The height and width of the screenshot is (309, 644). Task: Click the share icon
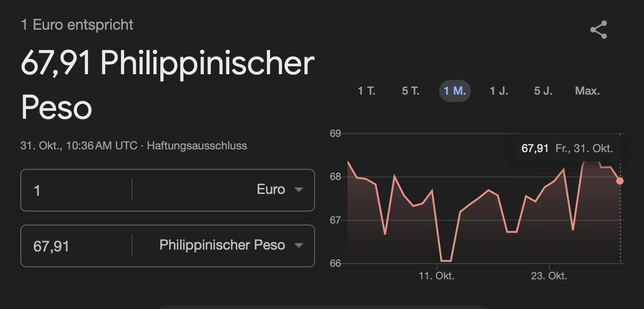click(598, 30)
